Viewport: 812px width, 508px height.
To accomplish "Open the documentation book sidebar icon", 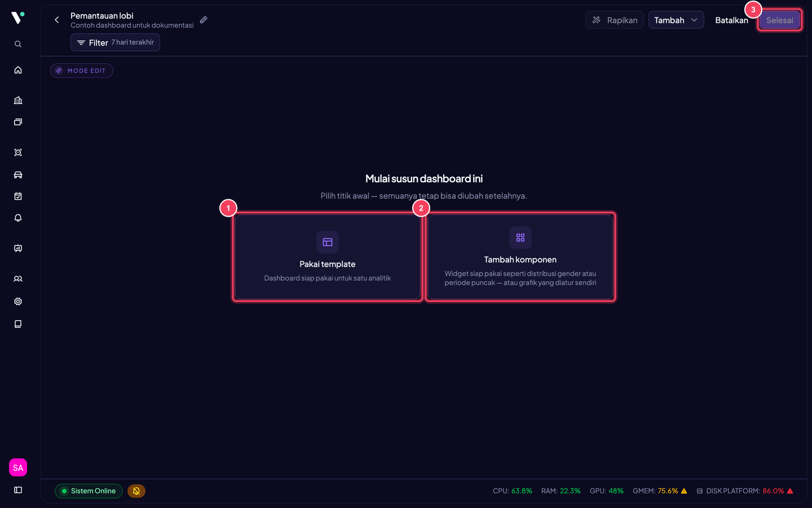I will [18, 324].
